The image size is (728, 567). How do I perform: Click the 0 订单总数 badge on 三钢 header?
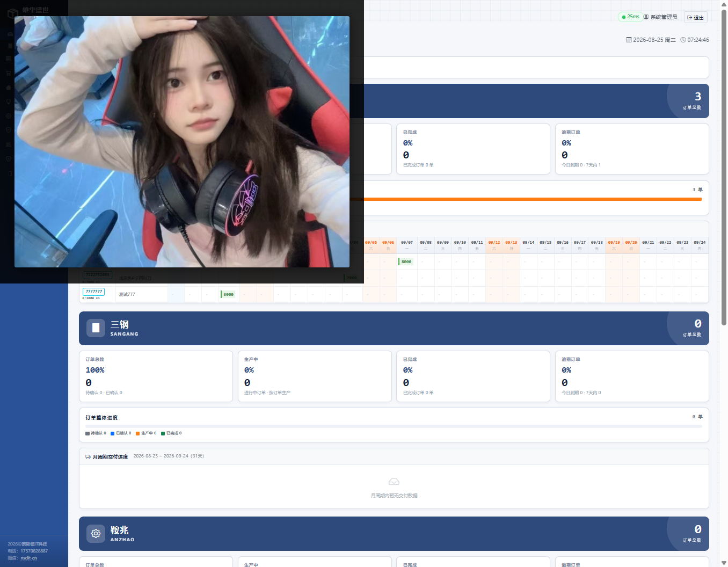coord(693,328)
